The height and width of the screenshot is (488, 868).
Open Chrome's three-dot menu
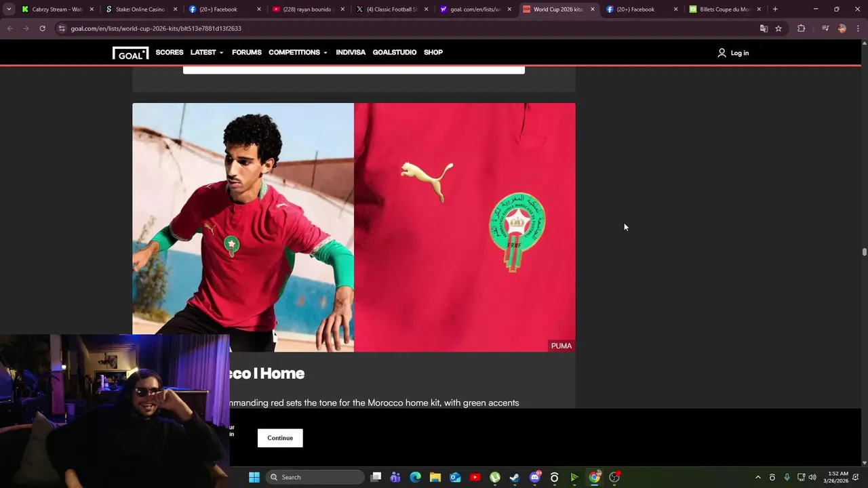click(859, 28)
